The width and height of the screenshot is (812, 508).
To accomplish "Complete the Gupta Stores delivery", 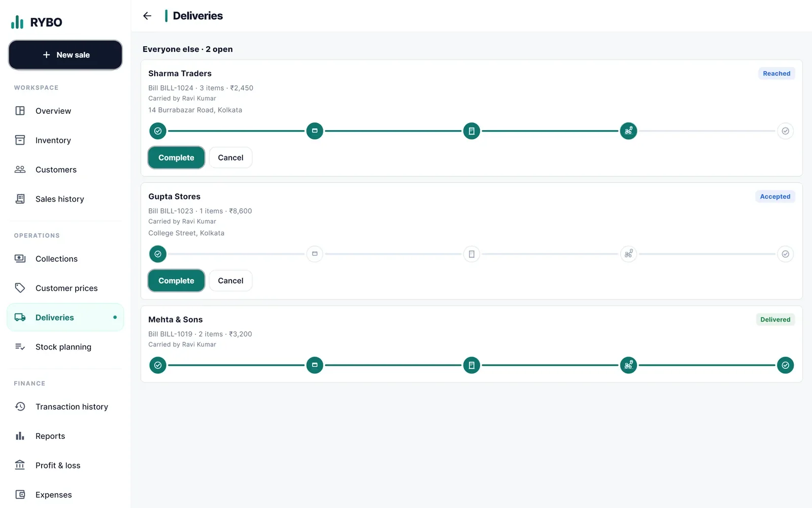I will 176,280.
